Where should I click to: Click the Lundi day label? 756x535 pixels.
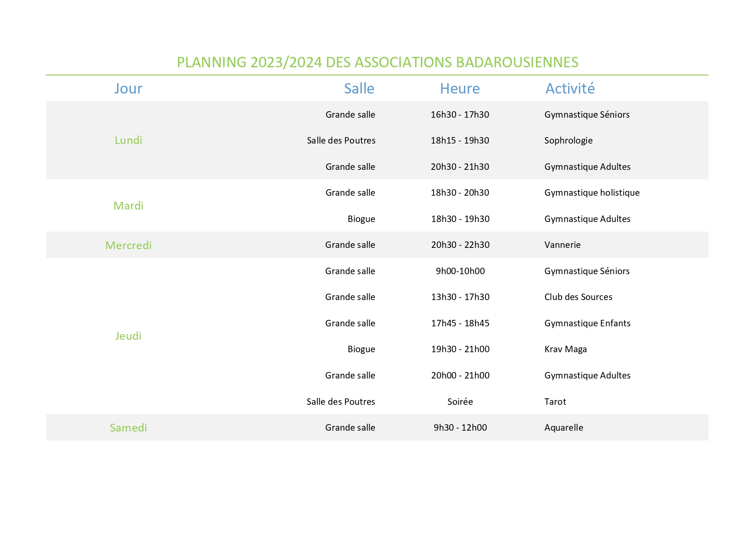coord(128,140)
